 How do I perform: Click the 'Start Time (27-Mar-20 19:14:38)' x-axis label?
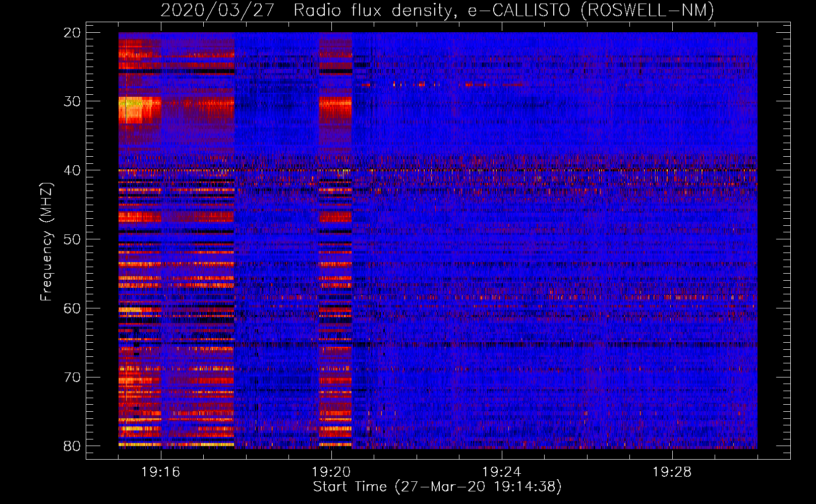(437, 487)
